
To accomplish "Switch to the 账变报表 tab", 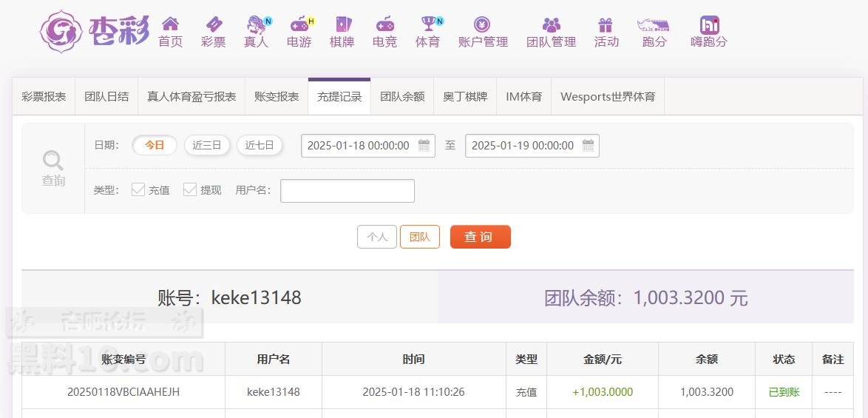I will pyautogui.click(x=277, y=96).
